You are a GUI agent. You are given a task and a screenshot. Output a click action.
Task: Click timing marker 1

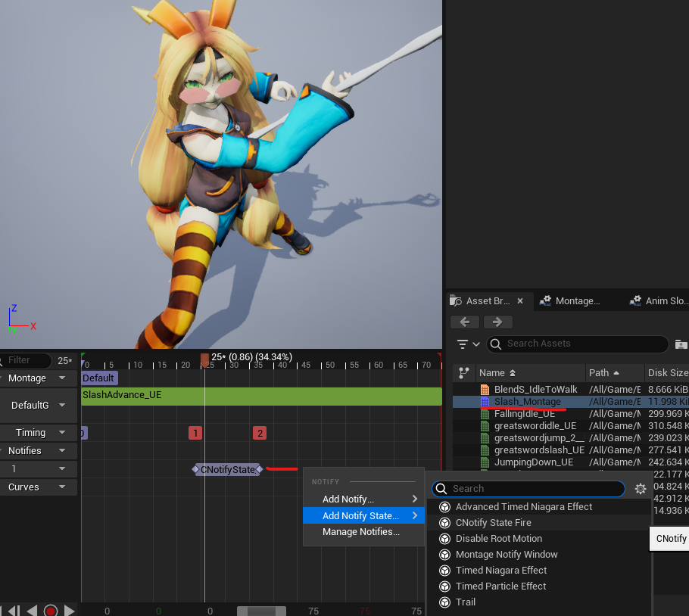195,434
